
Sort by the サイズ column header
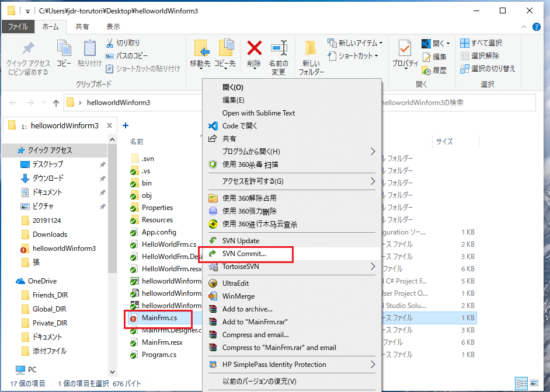click(455, 142)
